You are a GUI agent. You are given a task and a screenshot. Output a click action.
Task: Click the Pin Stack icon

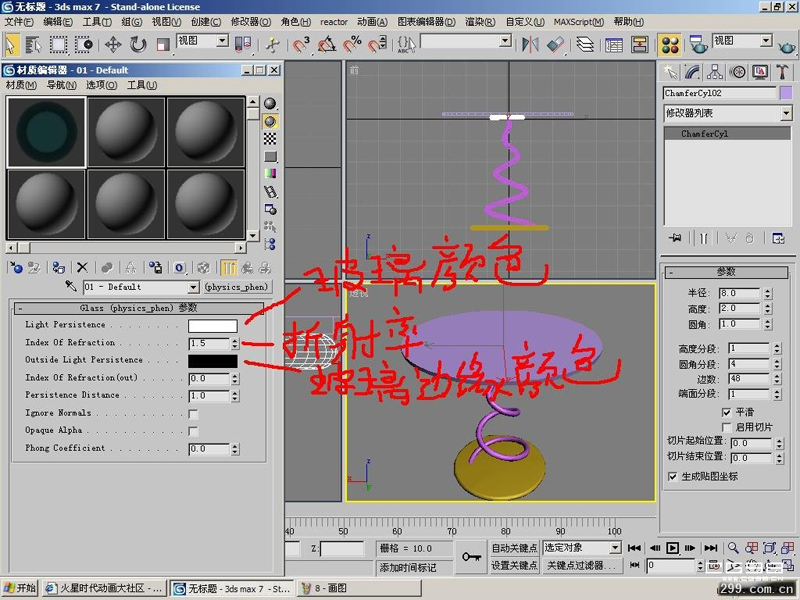pyautogui.click(x=675, y=238)
